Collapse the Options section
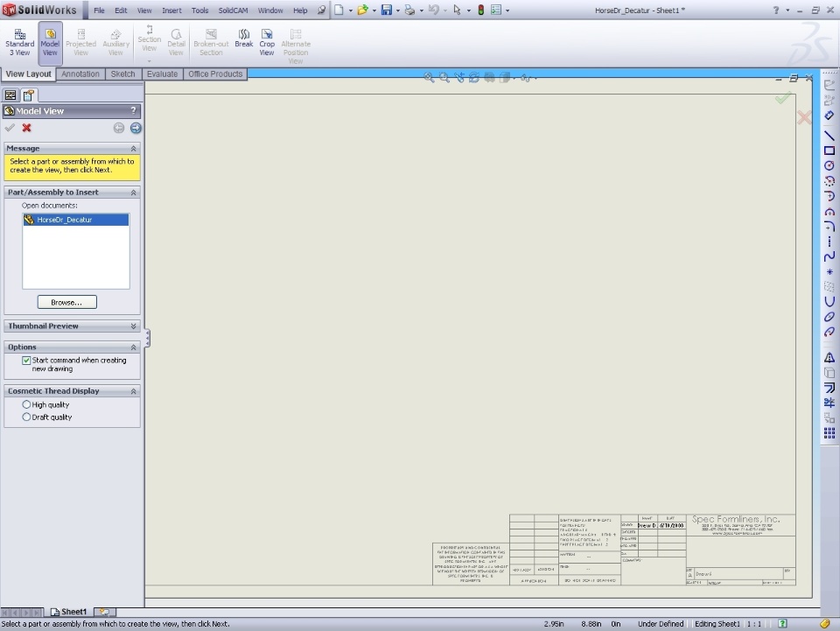This screenshot has width=840, height=631. tap(133, 347)
